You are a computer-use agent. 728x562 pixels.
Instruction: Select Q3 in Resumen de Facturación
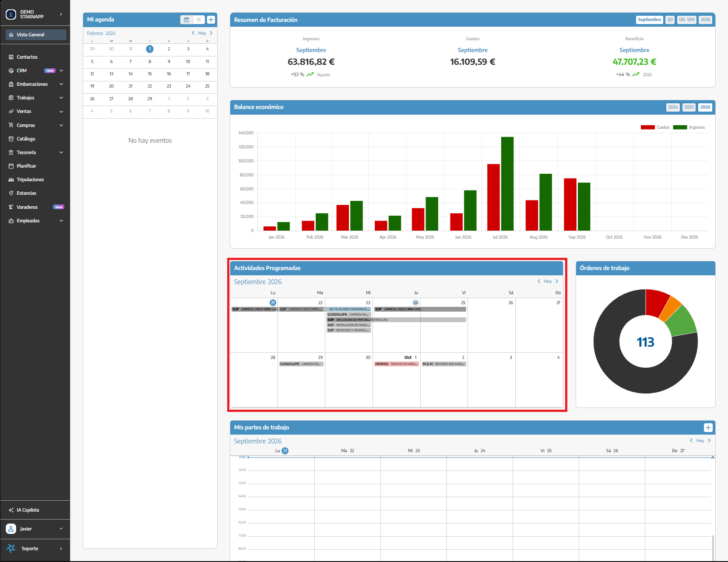tap(670, 20)
